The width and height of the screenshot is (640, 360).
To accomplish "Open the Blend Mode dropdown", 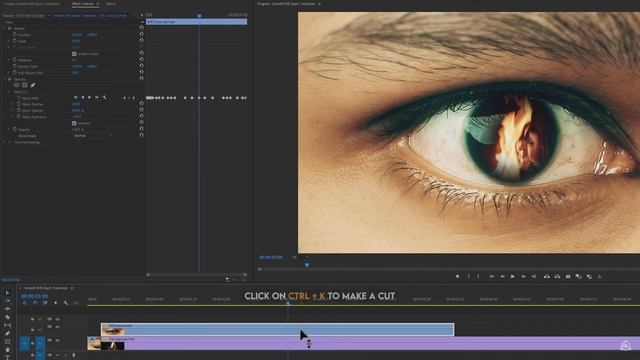I will 93,136.
